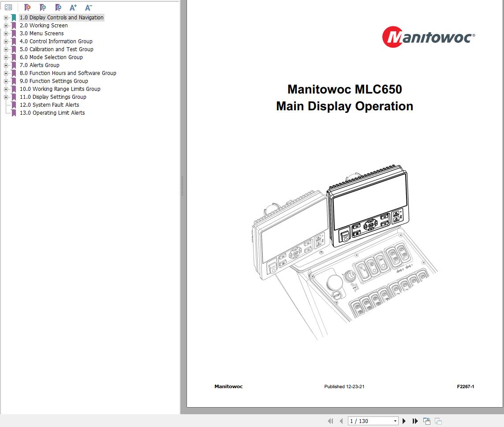
Task: Decrease bookmark text size with A- icon
Action: tap(88, 7)
